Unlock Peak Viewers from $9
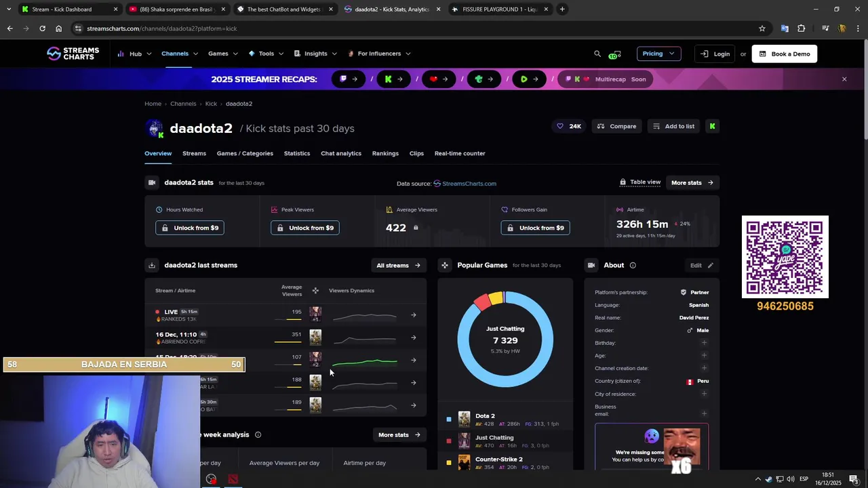Screen dimensions: 868x488 [305, 228]
